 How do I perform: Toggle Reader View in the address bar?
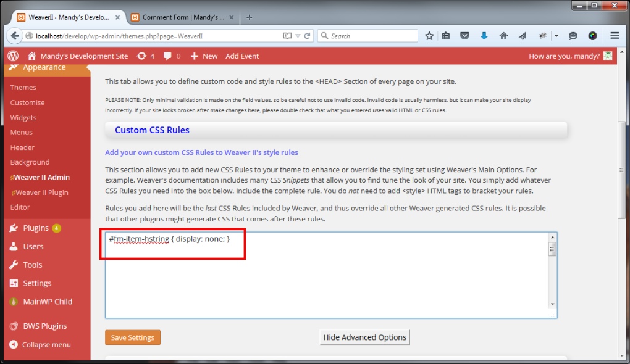pyautogui.click(x=287, y=36)
